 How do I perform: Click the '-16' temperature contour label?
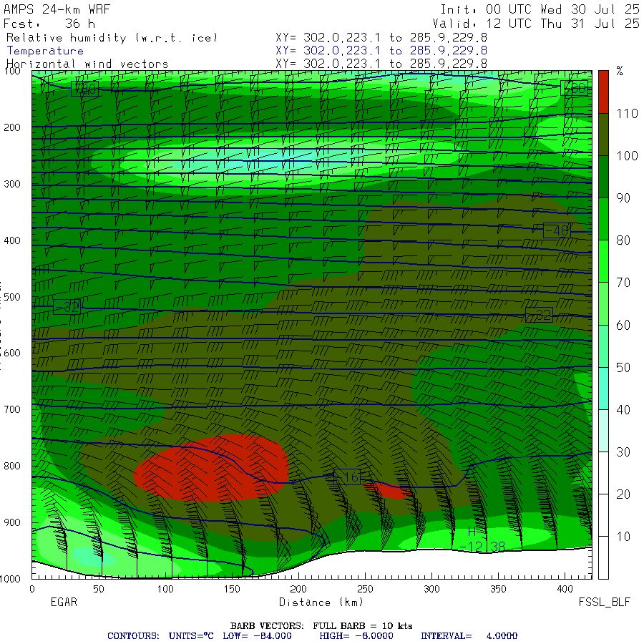click(347, 477)
